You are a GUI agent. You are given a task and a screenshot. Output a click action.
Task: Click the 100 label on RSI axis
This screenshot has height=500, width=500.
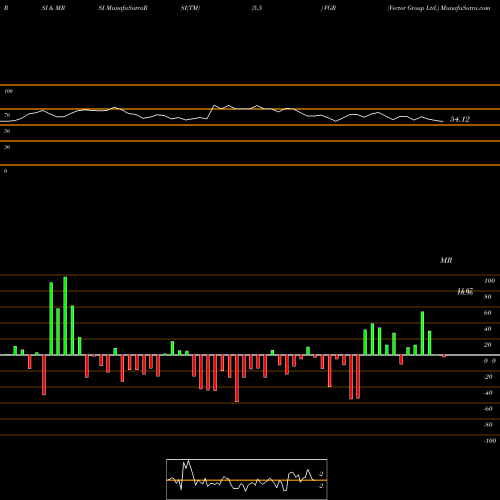click(8, 91)
